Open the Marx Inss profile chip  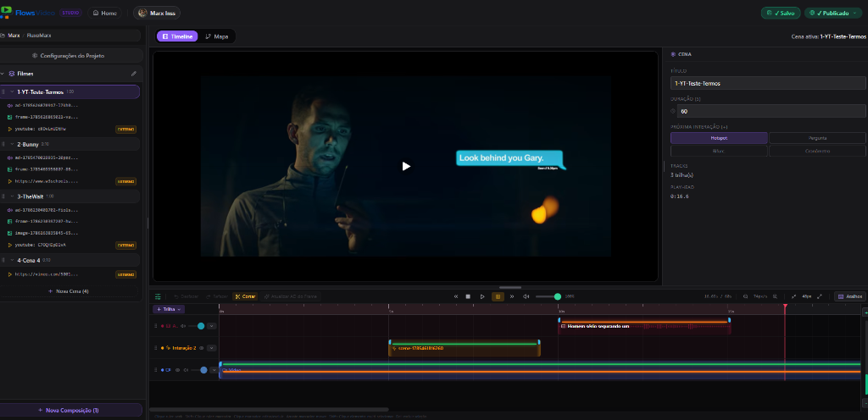click(157, 13)
